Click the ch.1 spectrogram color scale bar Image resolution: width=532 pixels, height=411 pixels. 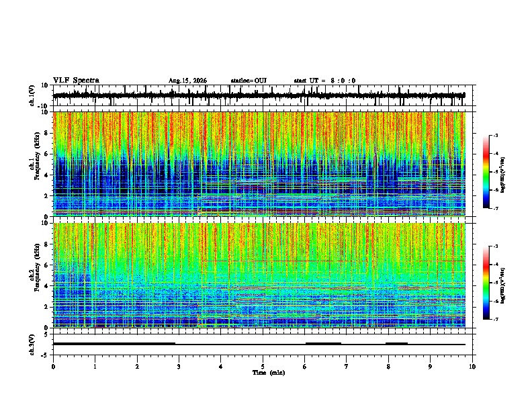[486, 172]
